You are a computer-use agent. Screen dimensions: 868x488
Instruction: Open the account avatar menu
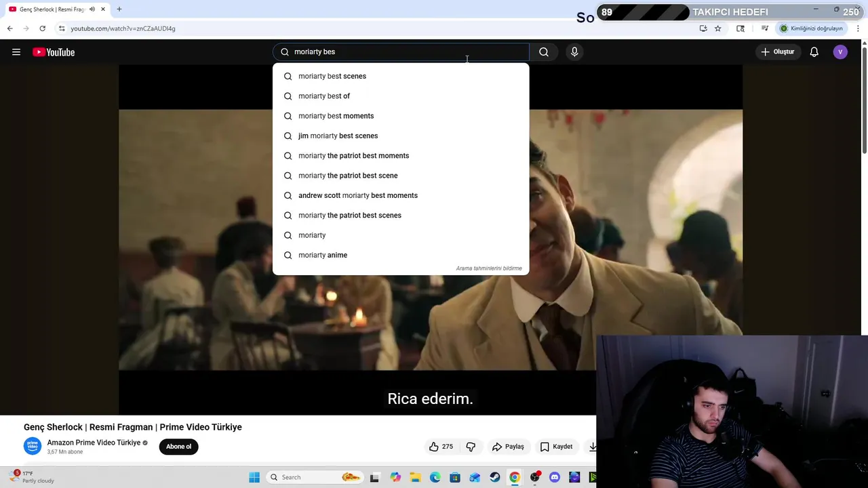point(840,52)
